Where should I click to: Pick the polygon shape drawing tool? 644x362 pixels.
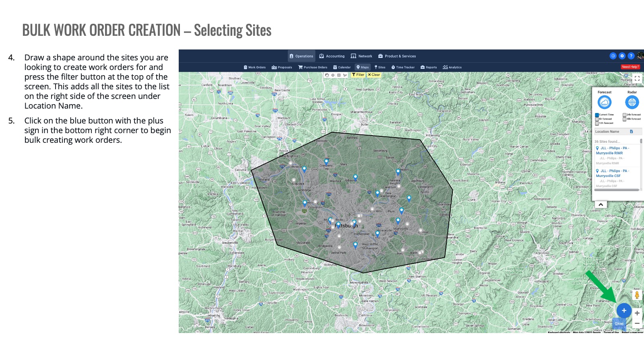pyautogui.click(x=345, y=75)
